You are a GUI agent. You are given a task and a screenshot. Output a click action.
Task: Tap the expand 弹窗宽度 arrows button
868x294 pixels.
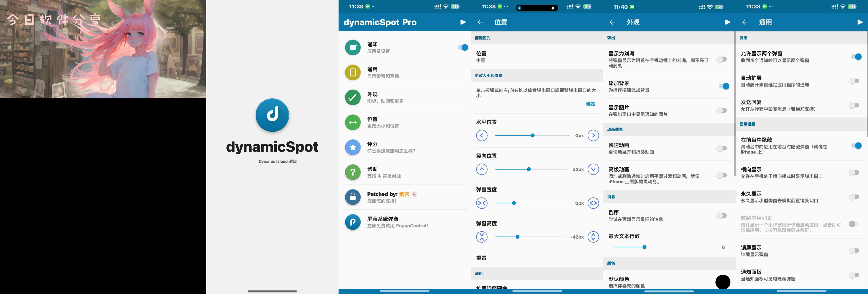tap(593, 203)
